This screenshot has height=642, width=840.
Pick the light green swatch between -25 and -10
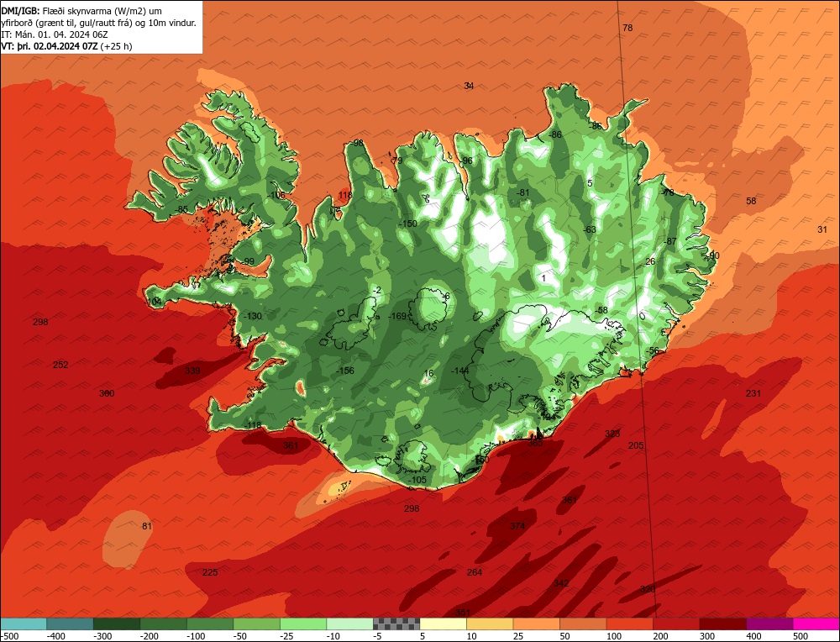pos(303,624)
